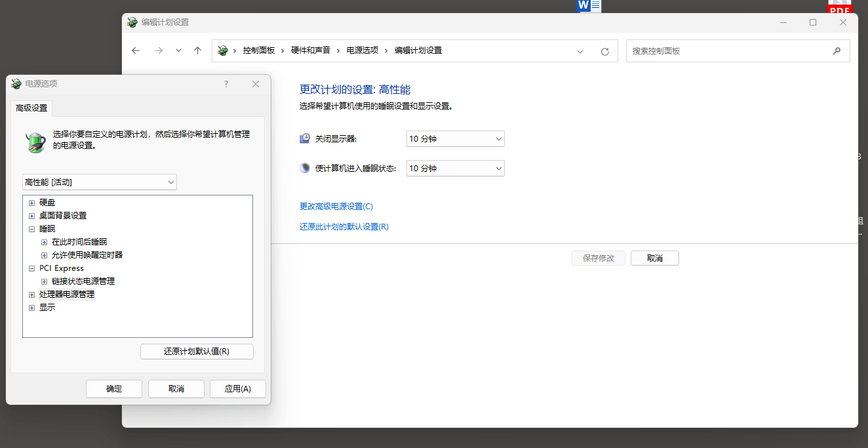Click 编辑计划设置 breadcrumb
The image size is (868, 448).
point(418,51)
